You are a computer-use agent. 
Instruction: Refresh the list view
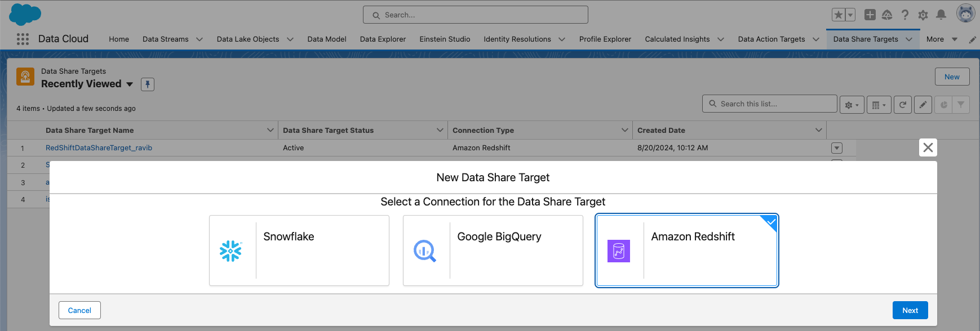(x=903, y=105)
